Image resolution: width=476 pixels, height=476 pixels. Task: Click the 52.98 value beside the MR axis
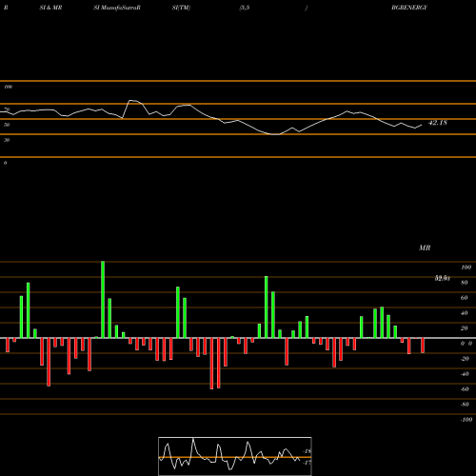point(442,278)
